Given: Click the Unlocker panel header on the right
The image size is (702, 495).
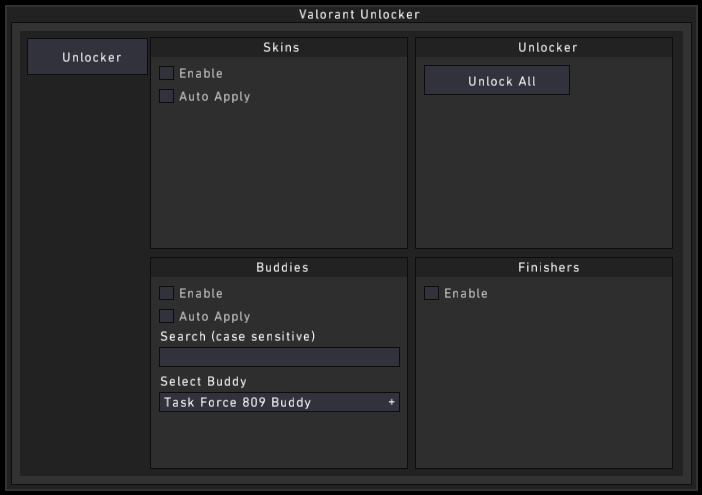Looking at the screenshot, I should [547, 47].
